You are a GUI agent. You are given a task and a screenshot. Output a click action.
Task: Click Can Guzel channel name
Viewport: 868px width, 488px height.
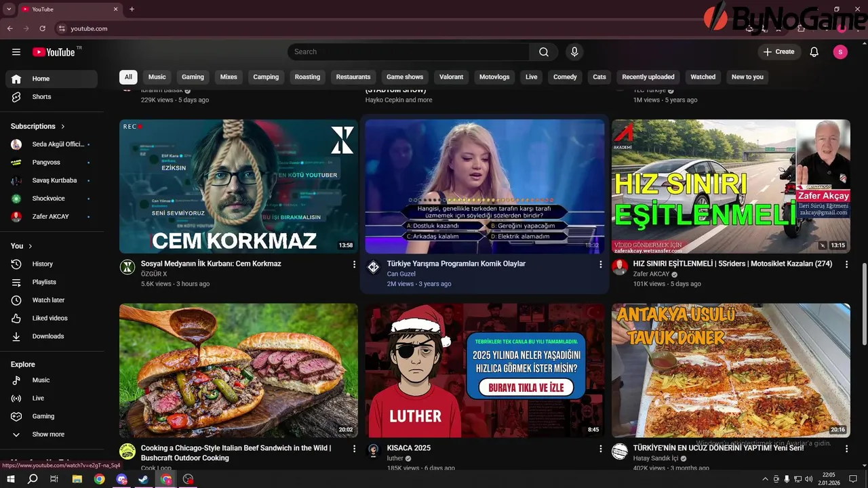tap(401, 274)
